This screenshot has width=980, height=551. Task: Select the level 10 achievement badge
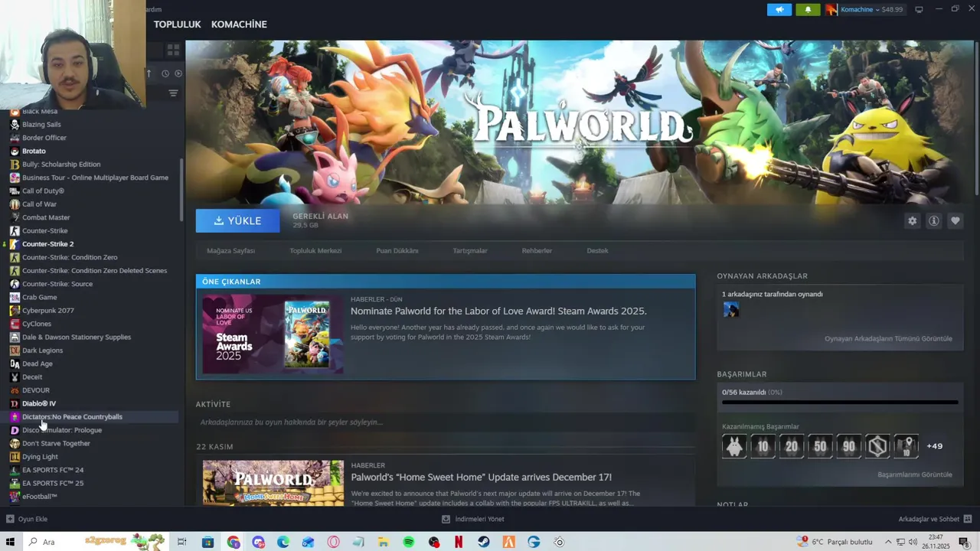(763, 445)
